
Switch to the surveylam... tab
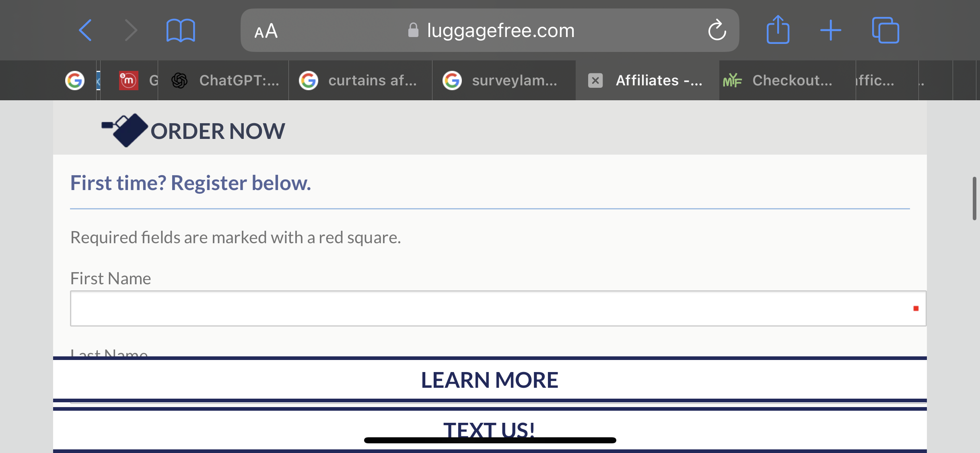(504, 81)
